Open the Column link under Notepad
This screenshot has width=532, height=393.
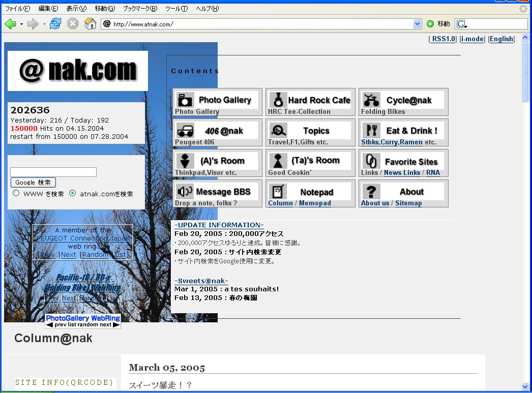click(x=280, y=203)
